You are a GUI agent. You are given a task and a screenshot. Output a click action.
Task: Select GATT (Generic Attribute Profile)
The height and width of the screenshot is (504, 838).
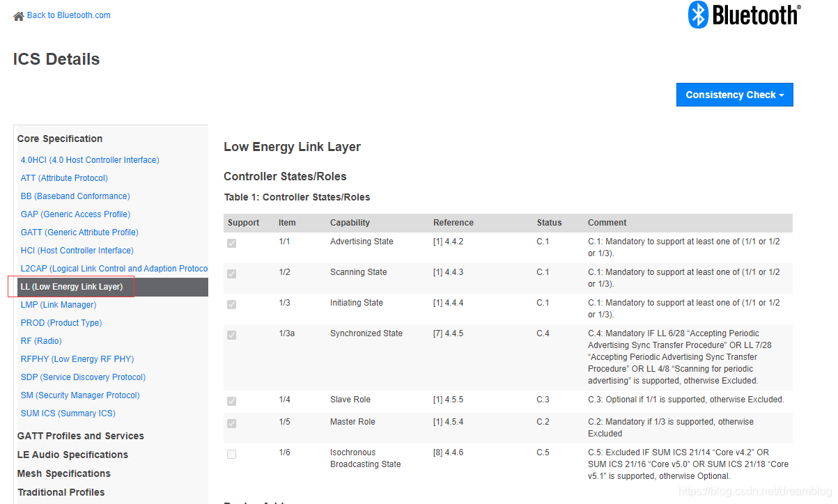coord(79,233)
